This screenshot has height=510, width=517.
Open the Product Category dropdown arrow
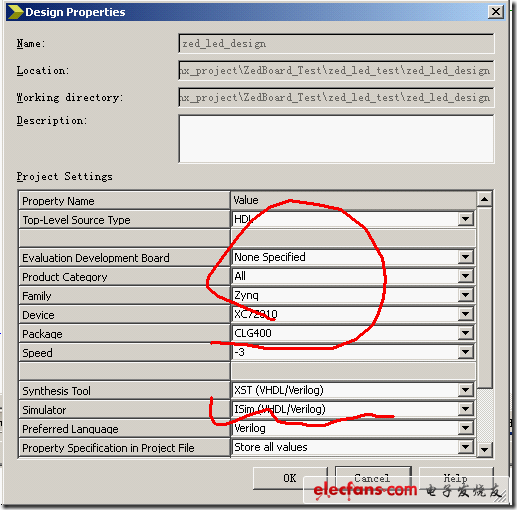point(465,276)
